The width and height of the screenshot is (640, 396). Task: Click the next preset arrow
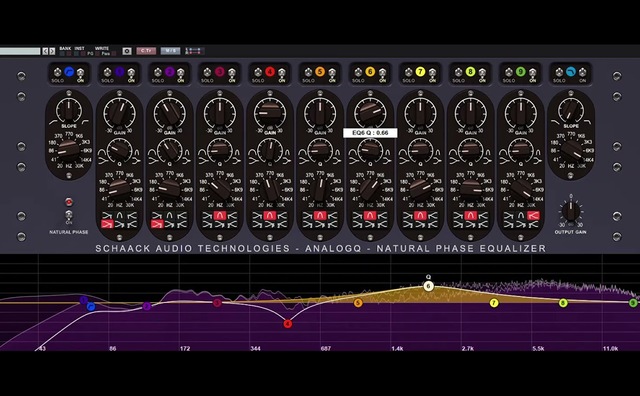tap(52, 51)
